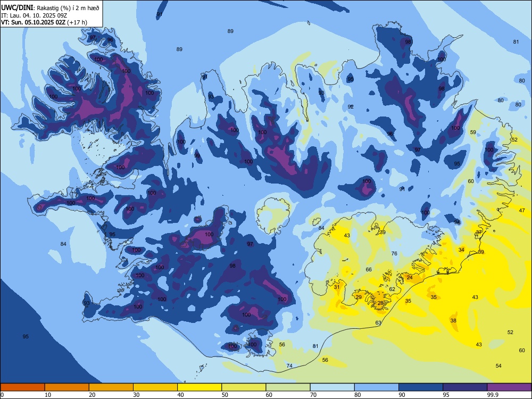Click the humidity value 38 over the sea
The image size is (532, 399).
click(453, 320)
